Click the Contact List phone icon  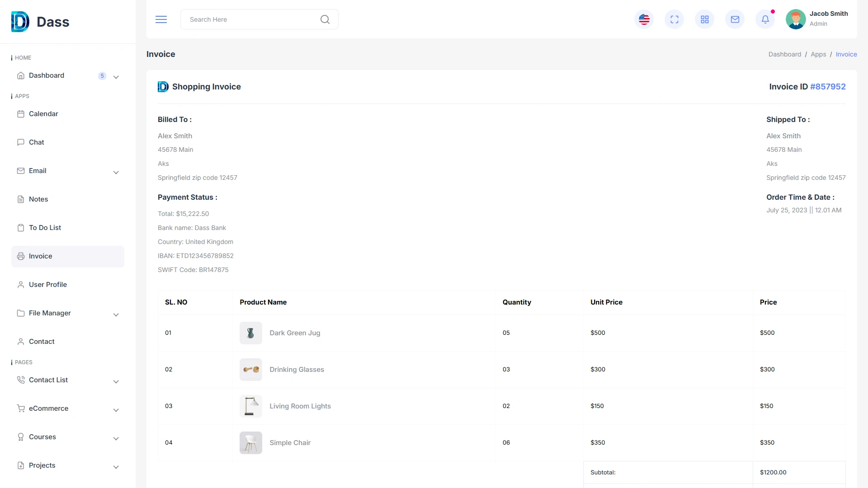(x=21, y=380)
